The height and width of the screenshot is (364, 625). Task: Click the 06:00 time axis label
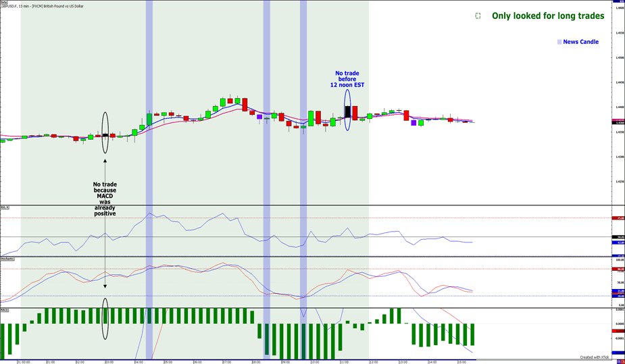coord(197,362)
